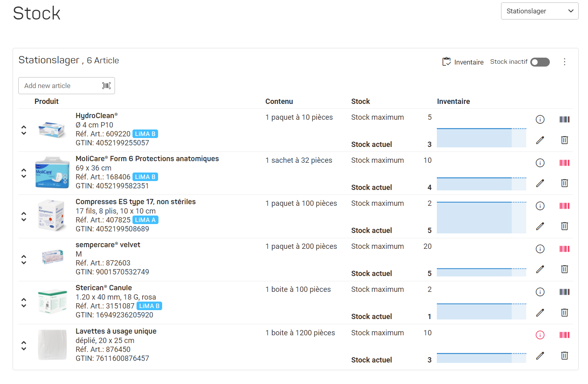The width and height of the screenshot is (588, 384).
Task: Click Compresses ES inventory level bar
Action: click(x=482, y=218)
